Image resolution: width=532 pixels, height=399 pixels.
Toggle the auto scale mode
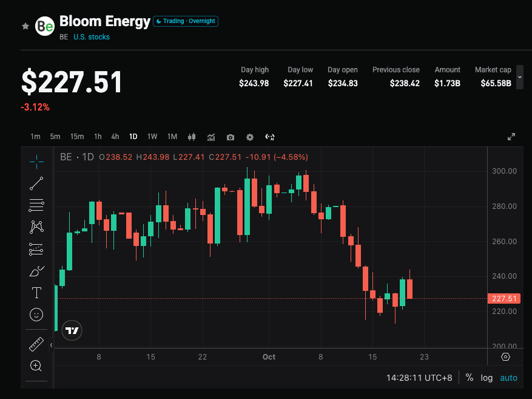[x=508, y=378]
